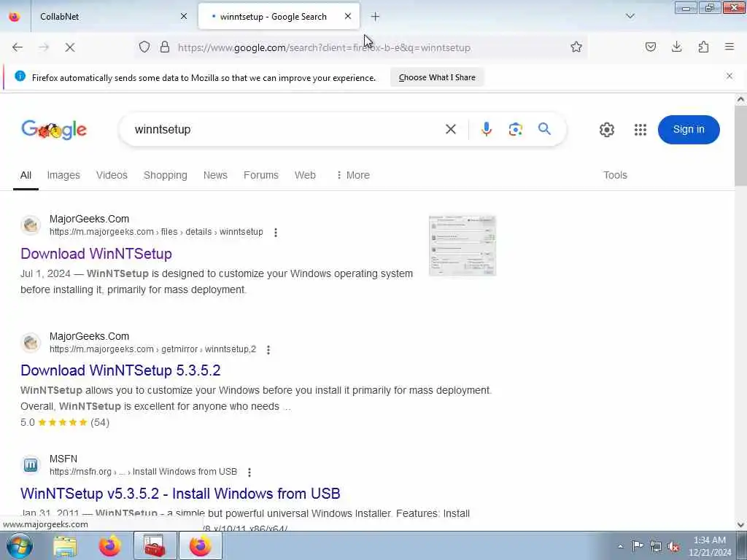Viewport: 747px width, 560px height.
Task: Stop loading the current page
Action: [x=69, y=47]
